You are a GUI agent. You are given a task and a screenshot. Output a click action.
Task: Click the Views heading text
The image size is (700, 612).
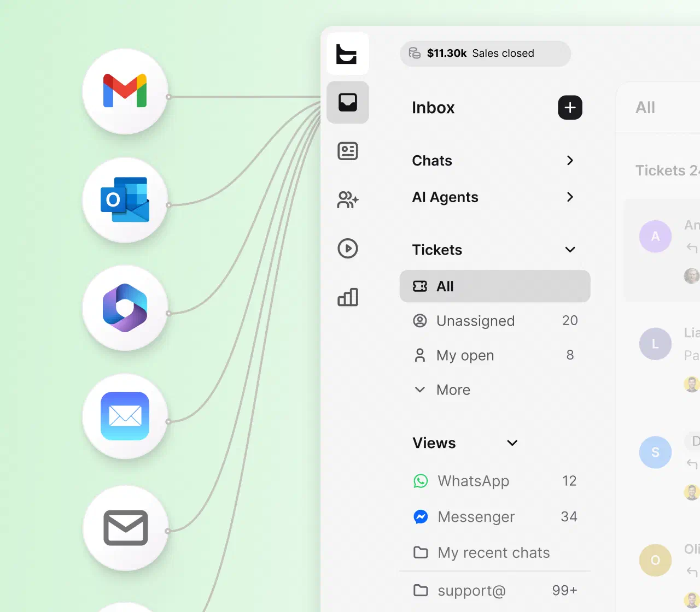click(x=434, y=443)
